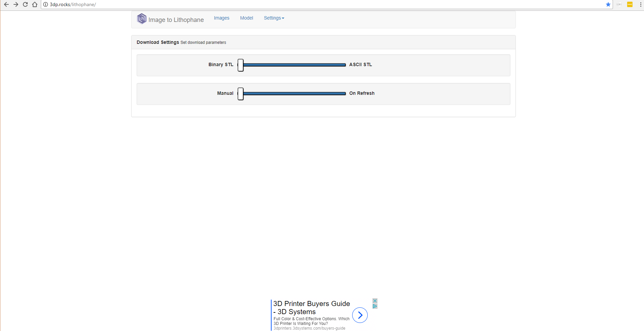Click the yellow extension icon

(x=630, y=4)
